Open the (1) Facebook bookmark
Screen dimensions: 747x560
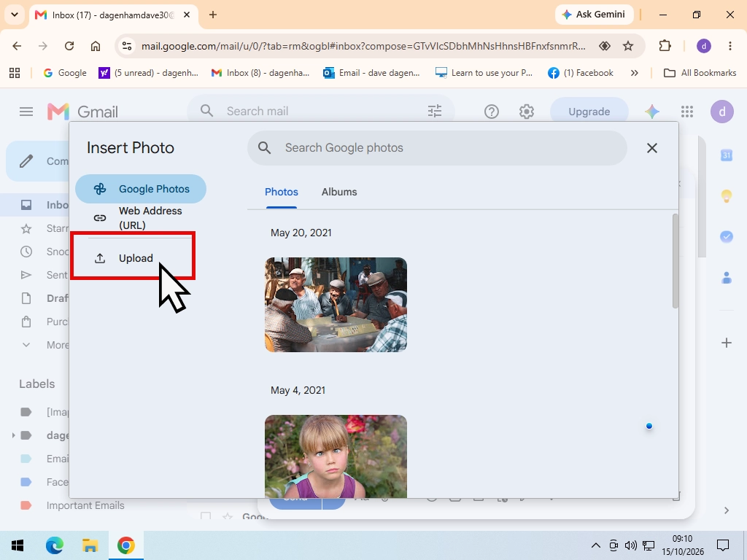(x=580, y=73)
